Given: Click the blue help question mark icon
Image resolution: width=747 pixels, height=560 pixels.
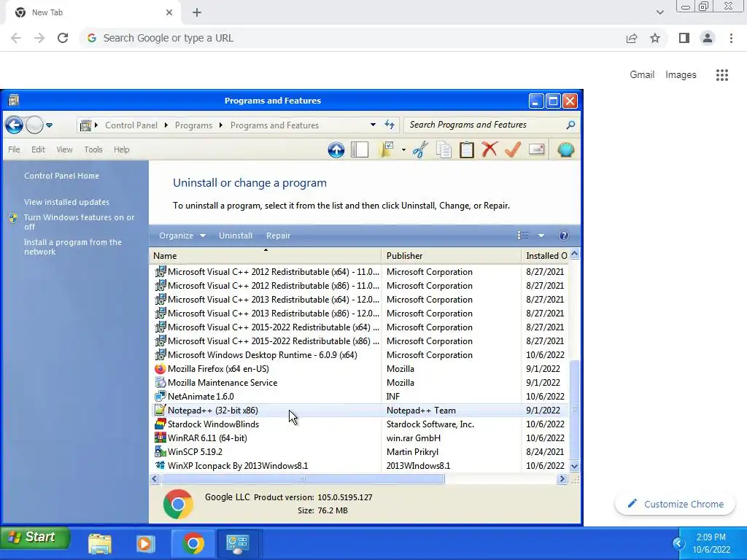Looking at the screenshot, I should 564,236.
